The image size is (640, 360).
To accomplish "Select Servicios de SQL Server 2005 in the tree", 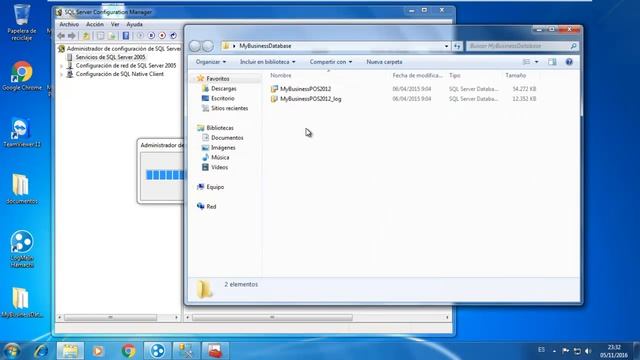I will pyautogui.click(x=110, y=57).
